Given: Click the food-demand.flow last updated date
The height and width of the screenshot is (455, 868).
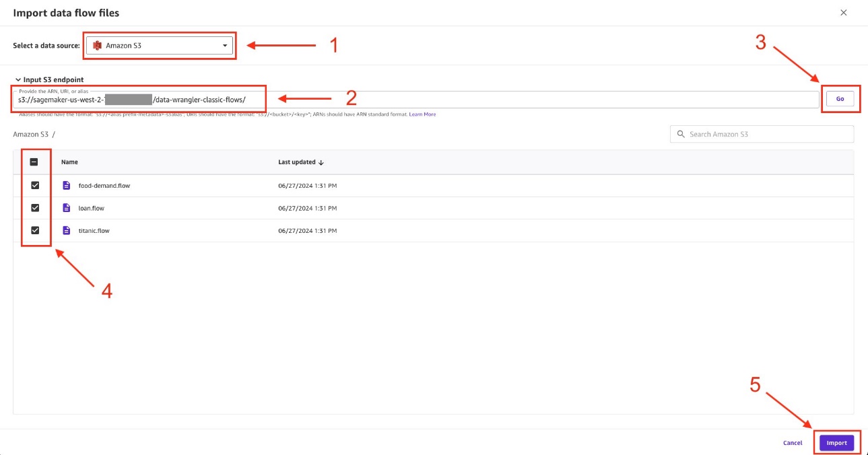Looking at the screenshot, I should (x=308, y=186).
